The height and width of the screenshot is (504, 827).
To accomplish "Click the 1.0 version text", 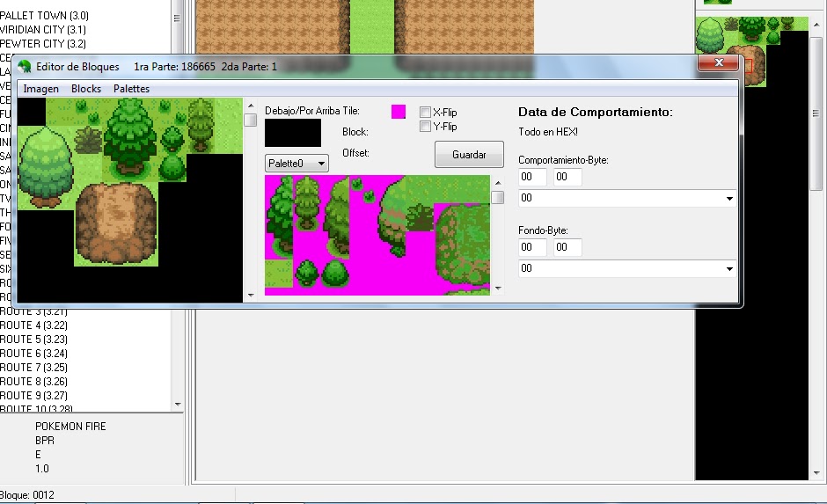I will coord(42,469).
